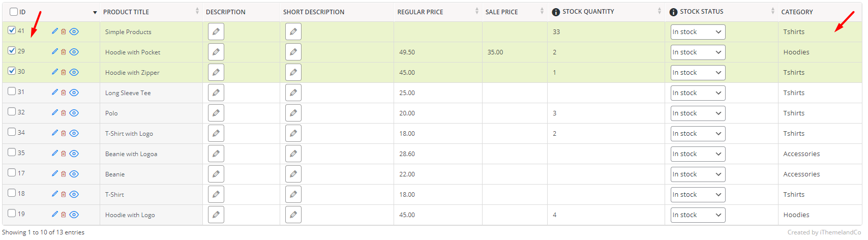Image resolution: width=868 pixels, height=240 pixels.
Task: Open stock status dropdown for Simple Products
Action: click(698, 32)
